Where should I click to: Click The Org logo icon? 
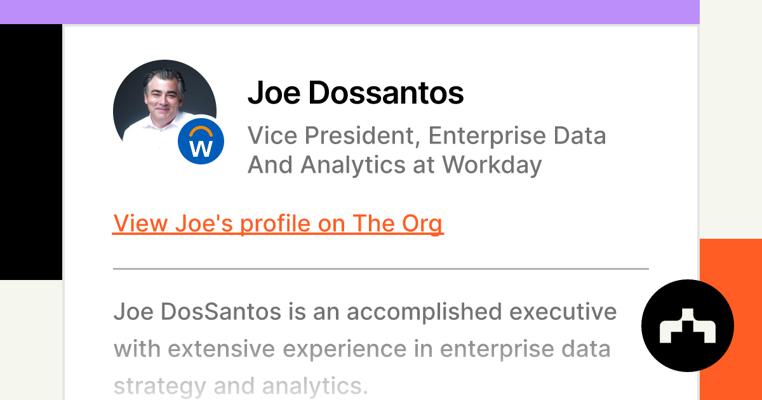point(687,326)
